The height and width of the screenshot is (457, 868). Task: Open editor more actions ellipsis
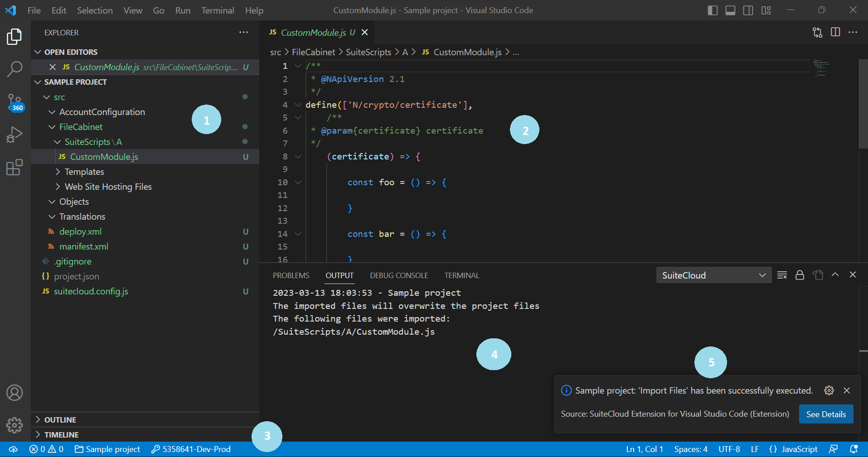coord(853,33)
